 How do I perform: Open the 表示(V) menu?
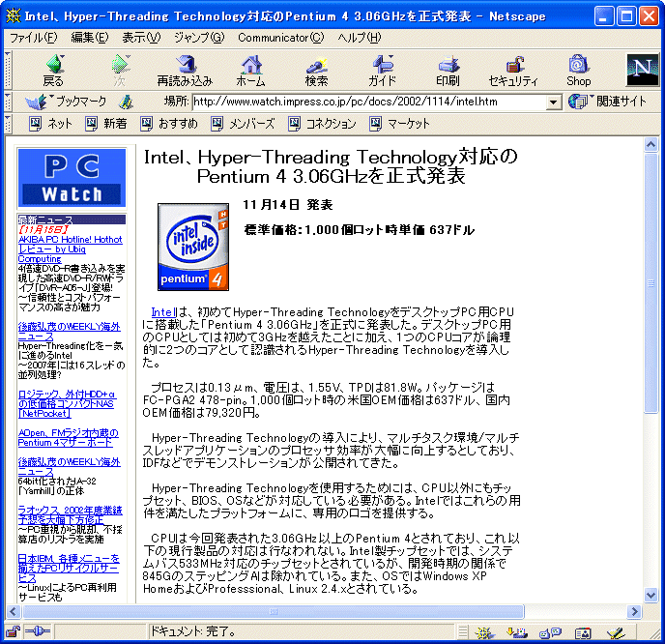(141, 38)
